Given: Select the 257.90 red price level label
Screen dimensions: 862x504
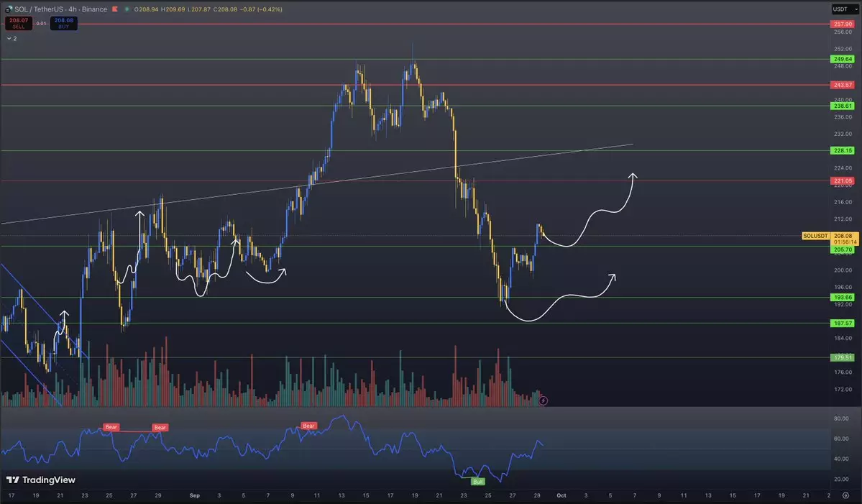Looking at the screenshot, I should click(843, 24).
